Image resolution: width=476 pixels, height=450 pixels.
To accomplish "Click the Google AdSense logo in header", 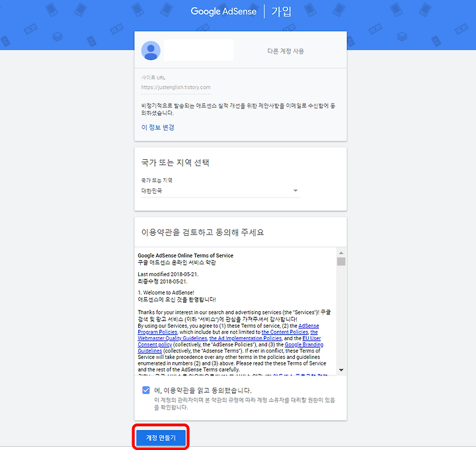I will (223, 11).
